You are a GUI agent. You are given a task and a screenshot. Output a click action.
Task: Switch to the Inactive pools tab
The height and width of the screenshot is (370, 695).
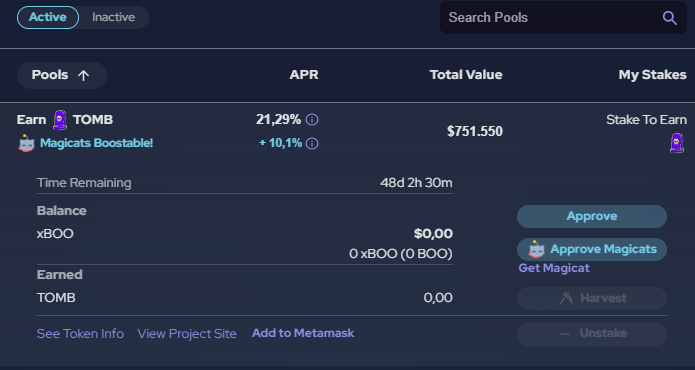pyautogui.click(x=113, y=17)
